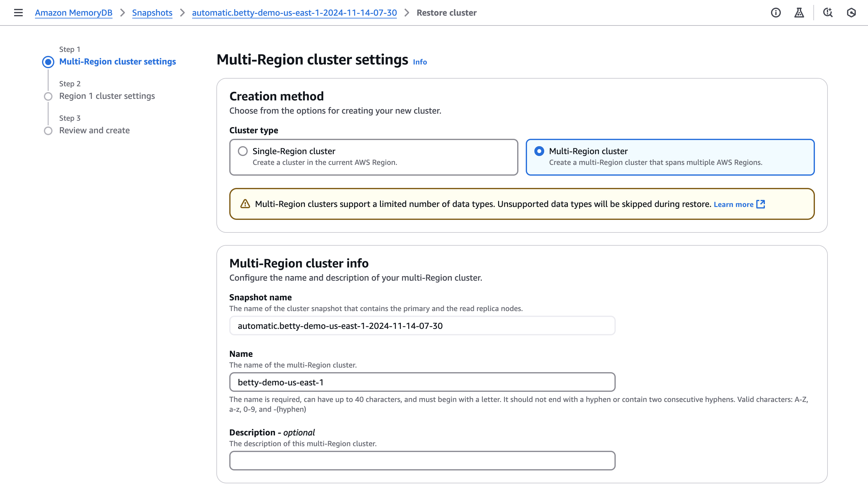The width and height of the screenshot is (868, 495).
Task: Open the Amazon Q assistant hexagon icon
Action: (852, 13)
